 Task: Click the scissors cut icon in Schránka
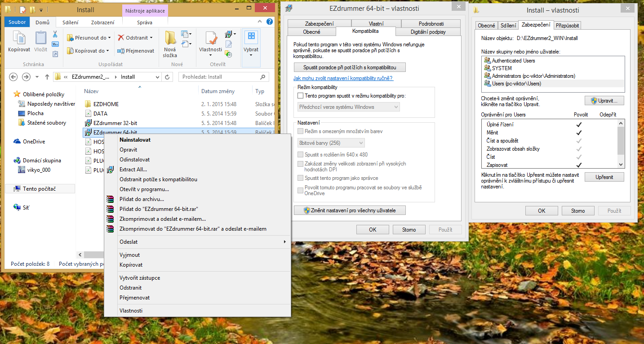click(x=55, y=34)
